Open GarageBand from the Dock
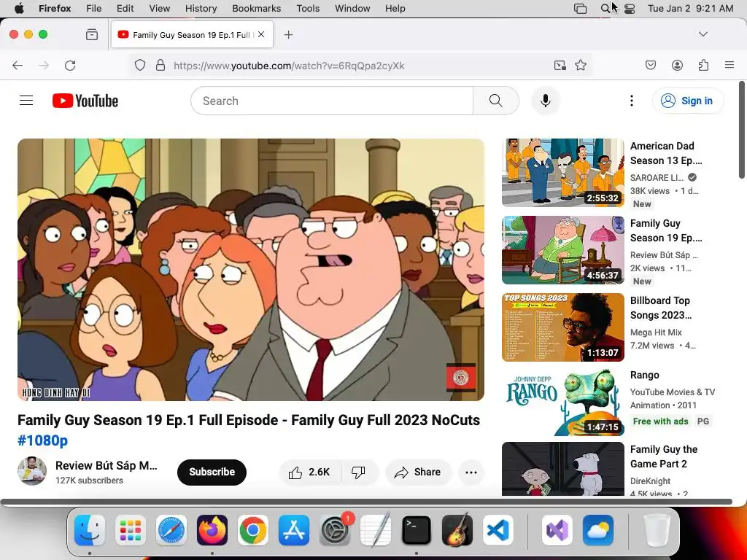 tap(457, 530)
